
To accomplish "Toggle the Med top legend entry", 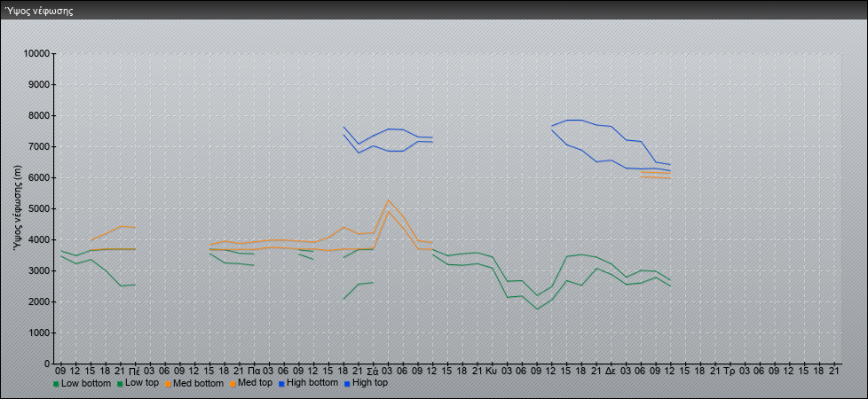I will pos(249,383).
